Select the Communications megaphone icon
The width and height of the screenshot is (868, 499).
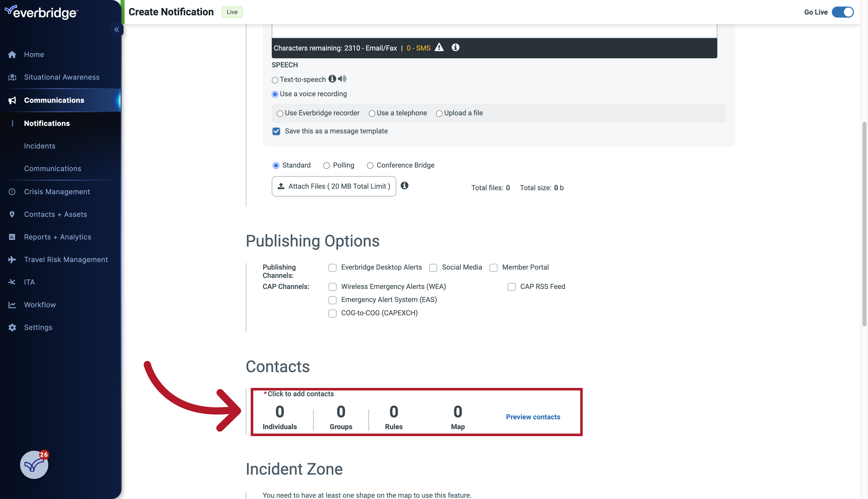pos(12,100)
